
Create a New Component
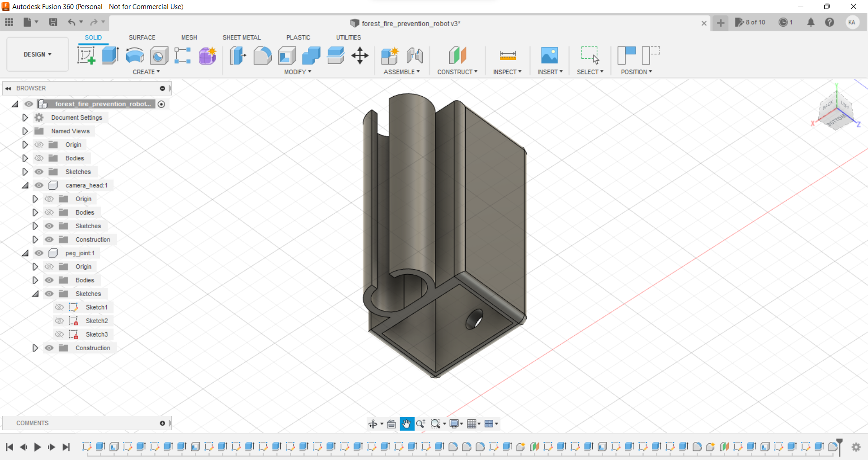click(x=390, y=56)
